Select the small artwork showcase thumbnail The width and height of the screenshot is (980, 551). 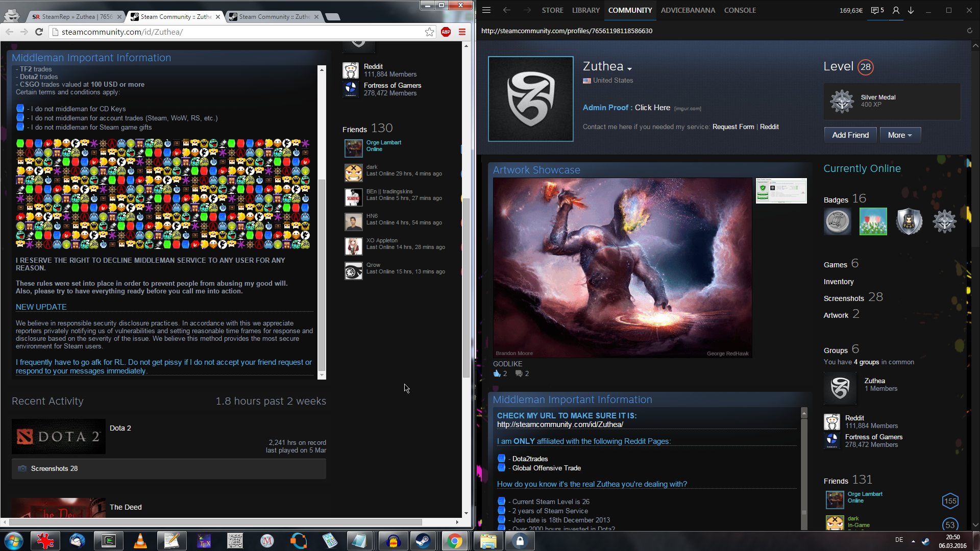tap(781, 191)
